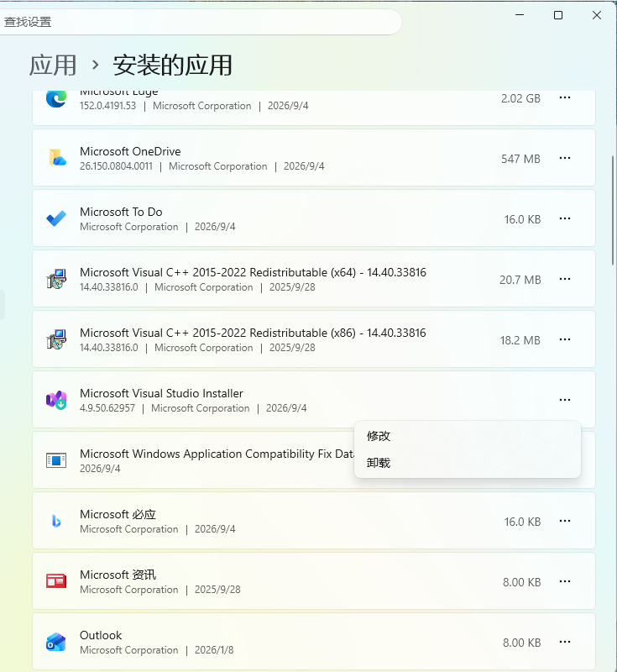Click the Microsoft Edge app icon
Screen dimensions: 617x672
[x=56, y=99]
